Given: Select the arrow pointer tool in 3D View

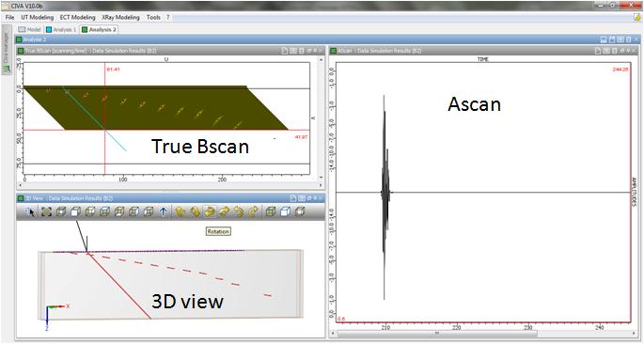Looking at the screenshot, I should (30, 211).
